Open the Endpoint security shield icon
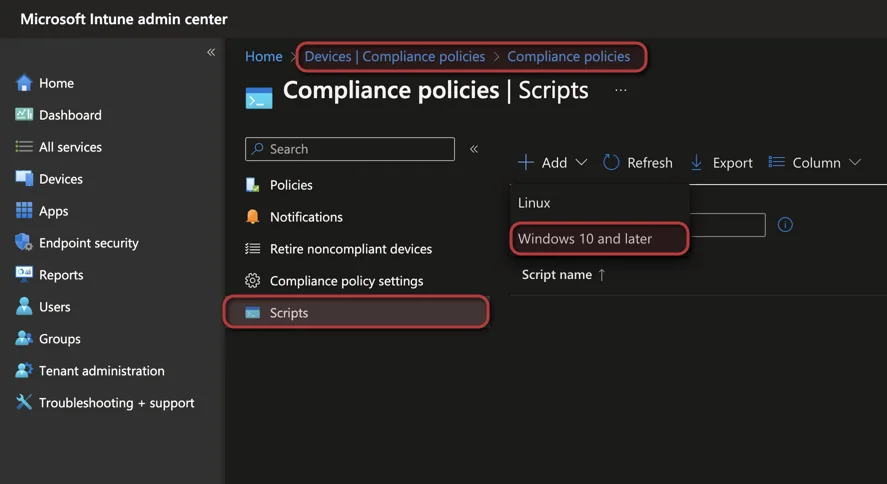 (24, 242)
